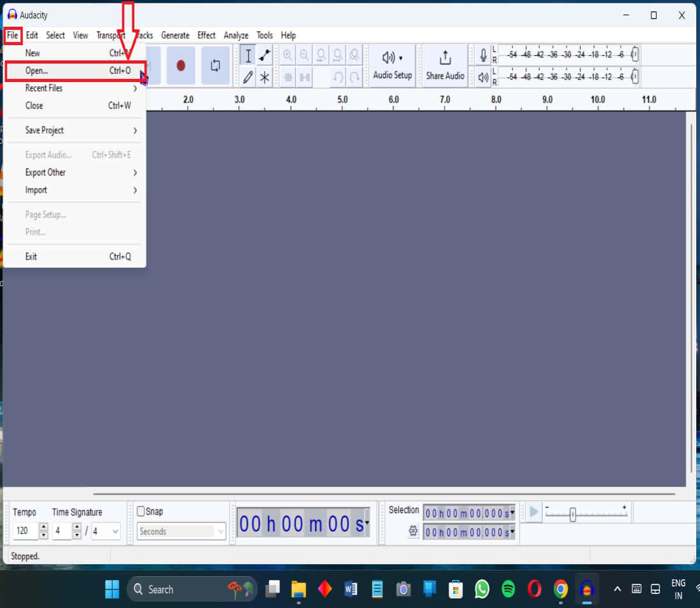The image size is (700, 608).
Task: Click the Zoom Toggle icon
Action: click(x=354, y=55)
